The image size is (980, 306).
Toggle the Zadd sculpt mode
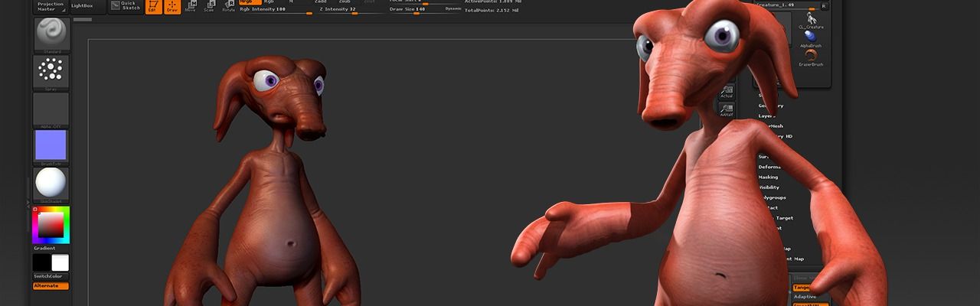(x=320, y=2)
